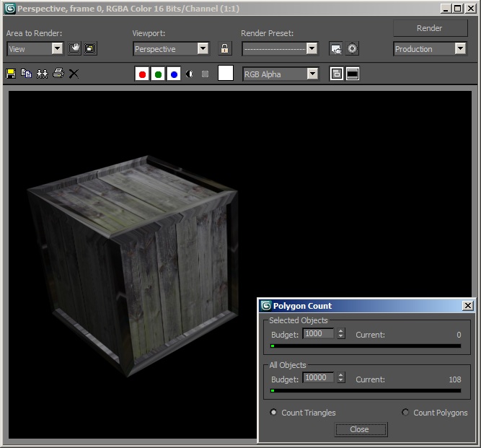Maximize the render frame window
The height and width of the screenshot is (448, 481).
[457, 8]
